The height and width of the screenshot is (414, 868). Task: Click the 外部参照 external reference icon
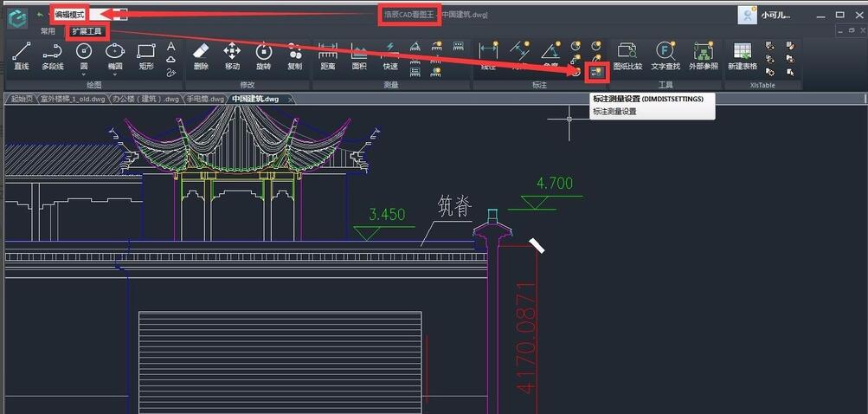point(704,55)
